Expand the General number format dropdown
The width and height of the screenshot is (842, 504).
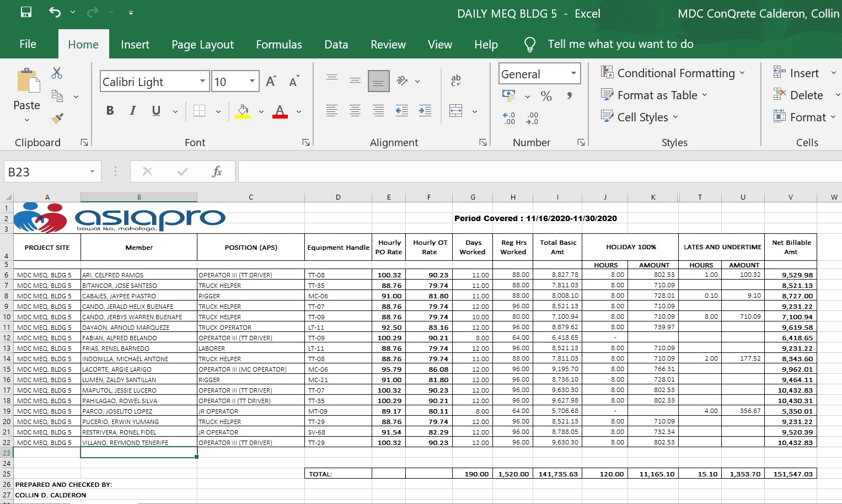pyautogui.click(x=573, y=73)
